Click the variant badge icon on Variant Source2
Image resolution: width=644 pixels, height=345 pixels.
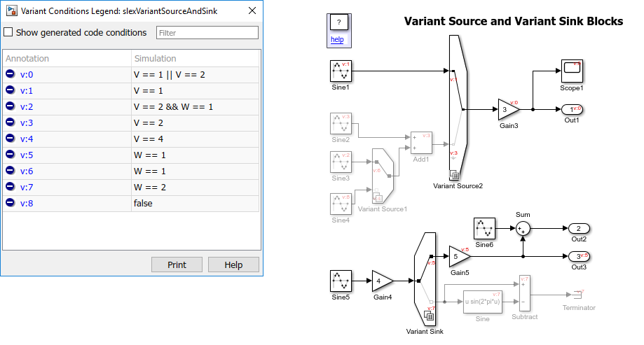[x=454, y=175]
